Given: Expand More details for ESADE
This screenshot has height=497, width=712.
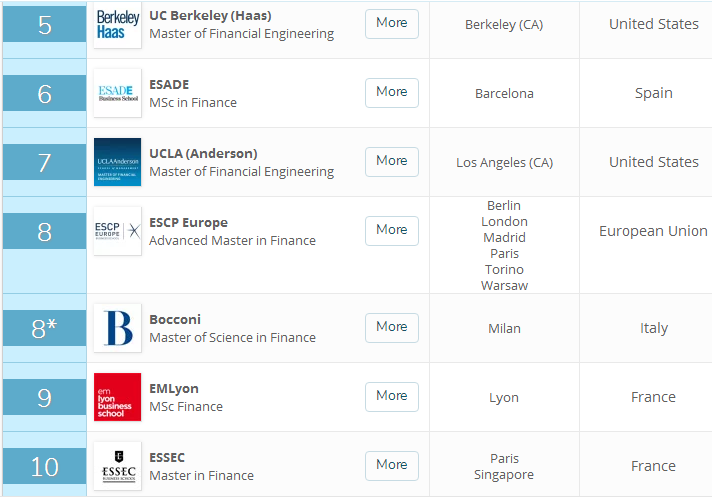Looking at the screenshot, I should point(391,92).
